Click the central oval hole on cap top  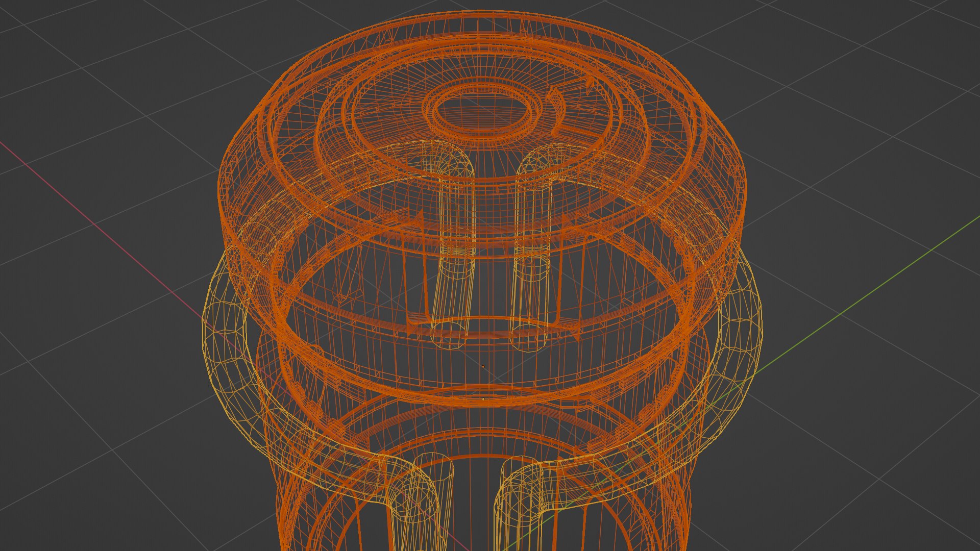tap(482, 111)
